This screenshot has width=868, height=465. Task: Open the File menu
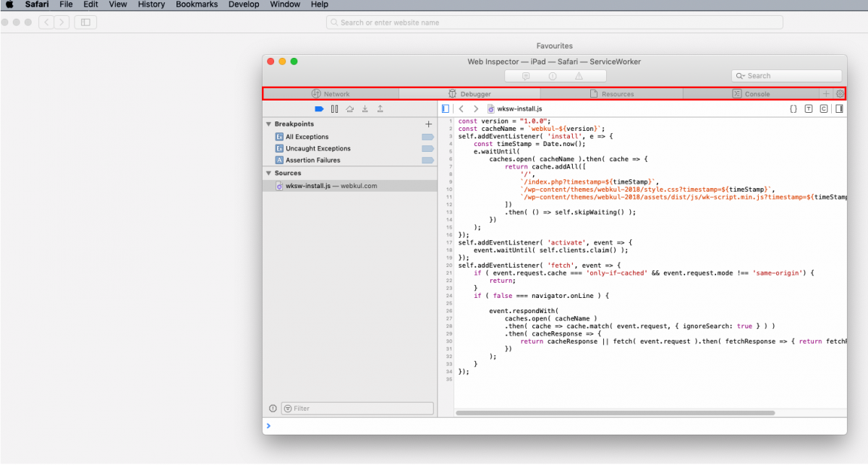click(x=66, y=4)
